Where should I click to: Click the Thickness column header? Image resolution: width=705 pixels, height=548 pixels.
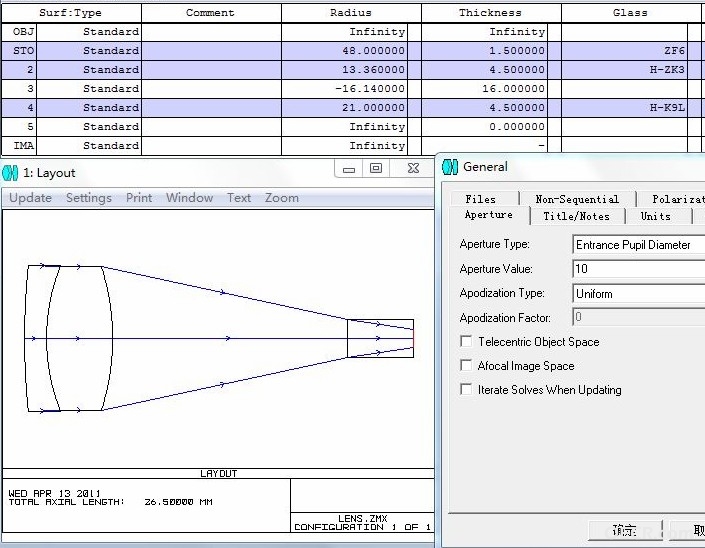point(491,13)
